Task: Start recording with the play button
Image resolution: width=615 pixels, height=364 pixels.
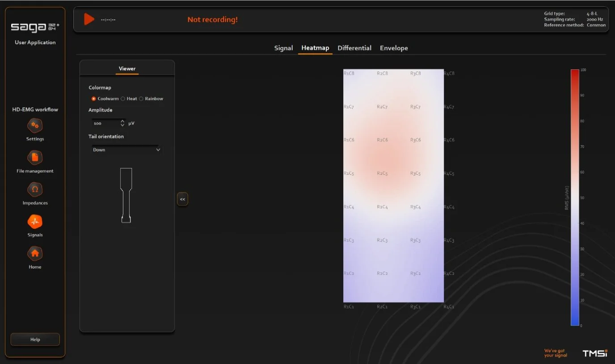Action: click(x=88, y=19)
